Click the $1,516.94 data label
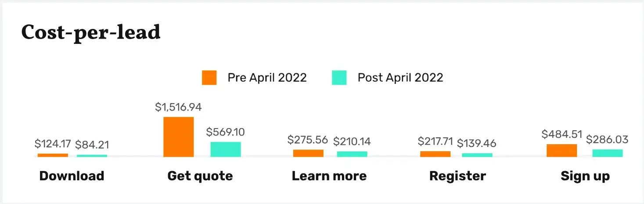644x204 pixels. [x=178, y=107]
